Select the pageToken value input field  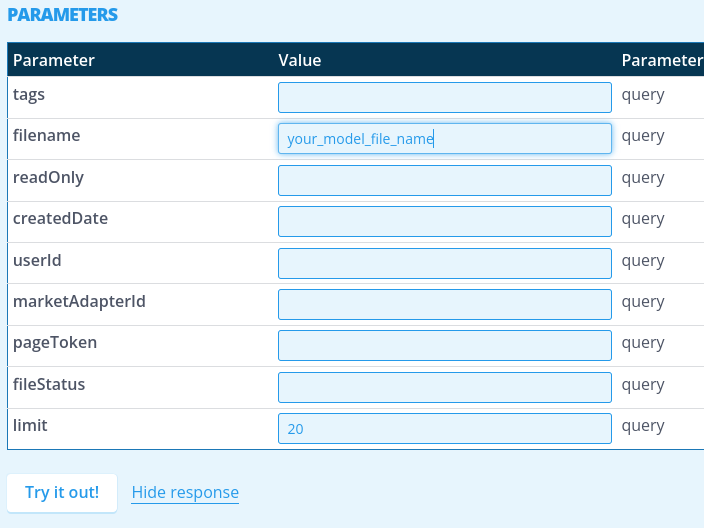(x=444, y=345)
